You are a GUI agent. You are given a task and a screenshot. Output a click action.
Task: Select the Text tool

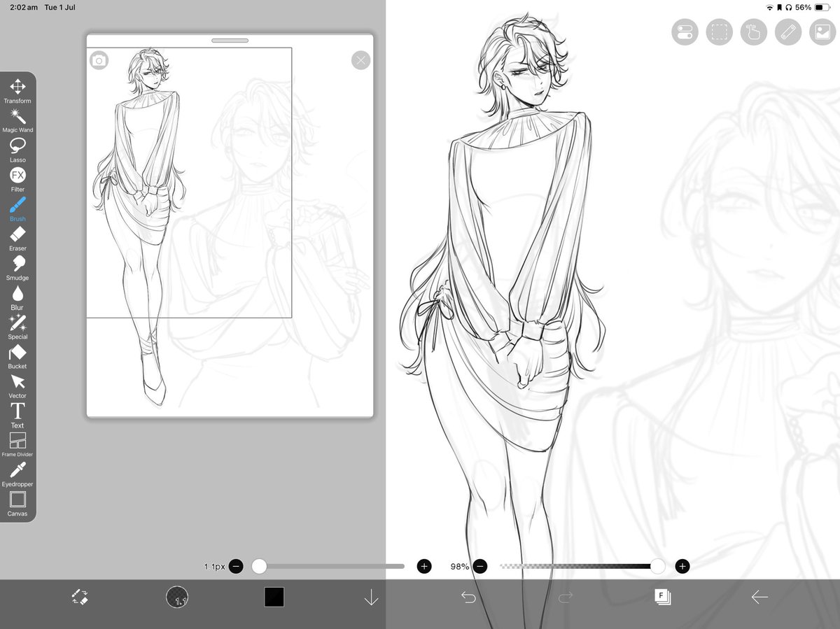(17, 415)
